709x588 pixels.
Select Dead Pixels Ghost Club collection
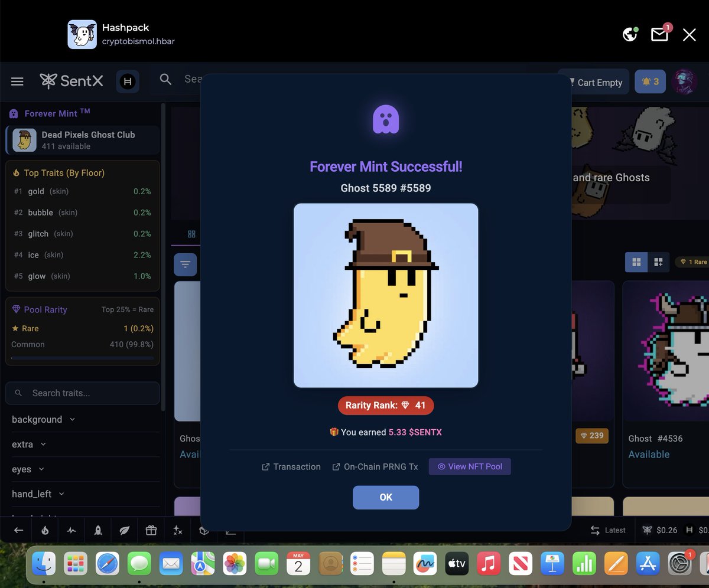[83, 140]
